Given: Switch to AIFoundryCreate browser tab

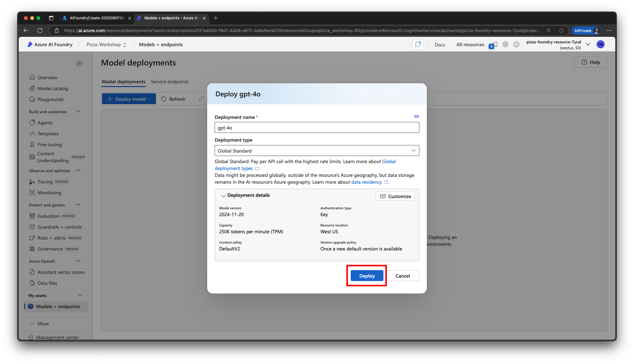Looking at the screenshot, I should pos(97,18).
